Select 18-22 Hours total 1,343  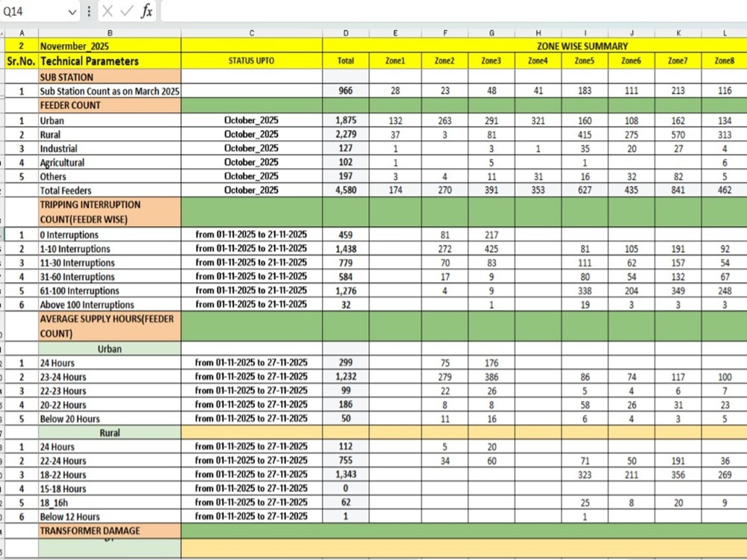coord(346,474)
